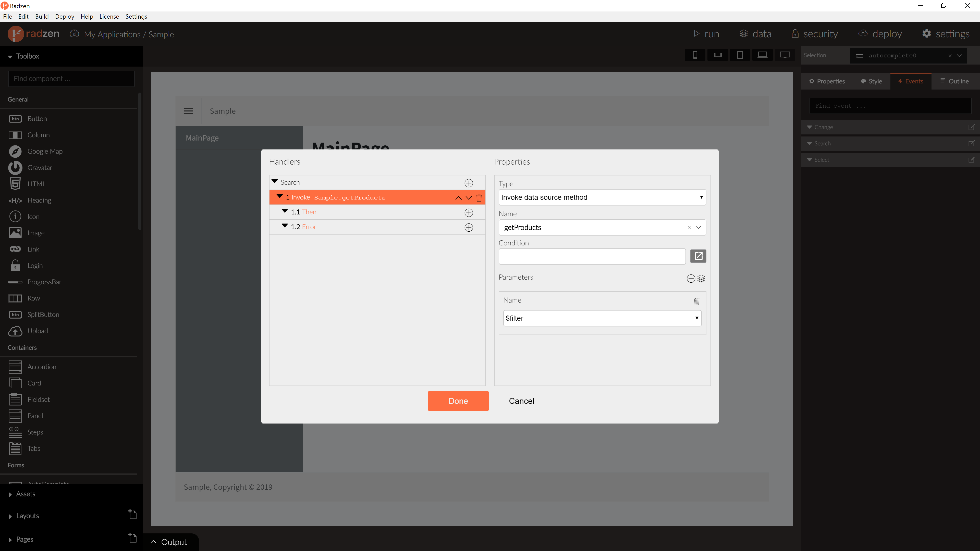Open the Condition expression editor

(698, 256)
